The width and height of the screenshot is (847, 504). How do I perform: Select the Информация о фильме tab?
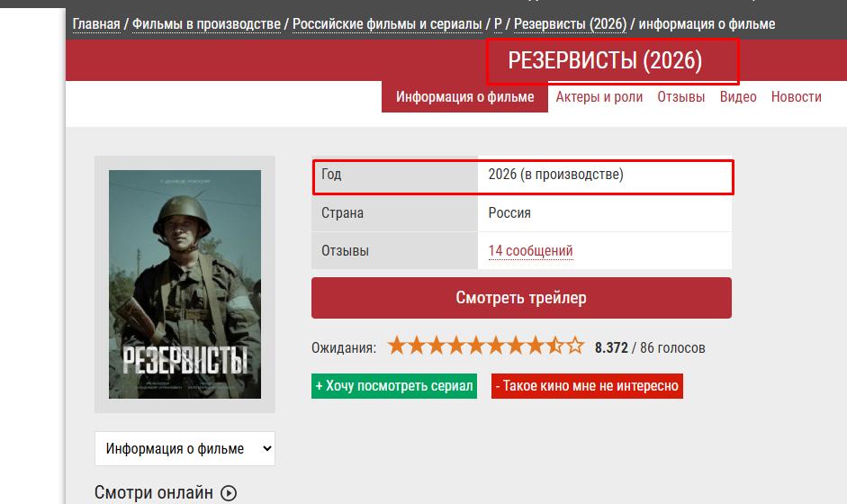tap(465, 97)
